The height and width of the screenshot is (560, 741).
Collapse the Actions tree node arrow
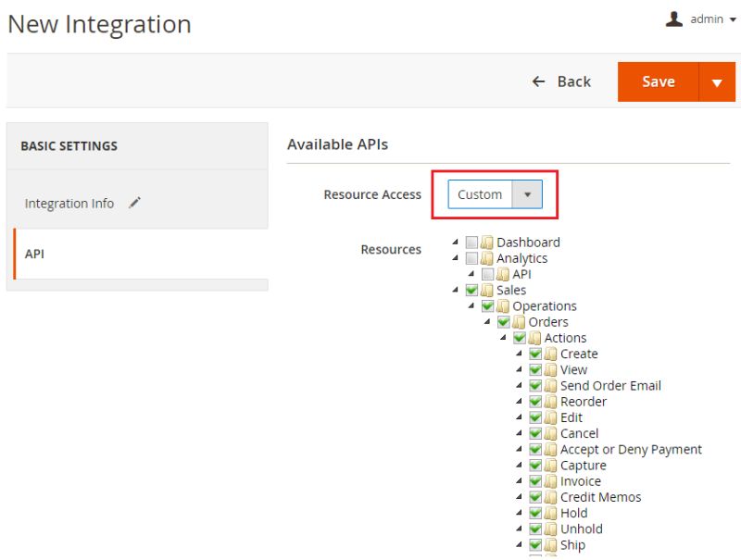click(x=503, y=338)
